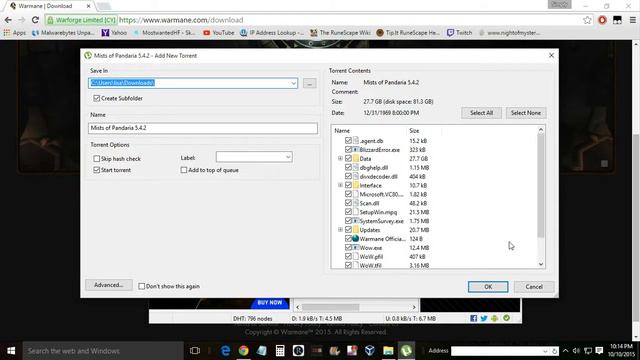
Task: Click Warmane Official link file icon
Action: pos(356,239)
